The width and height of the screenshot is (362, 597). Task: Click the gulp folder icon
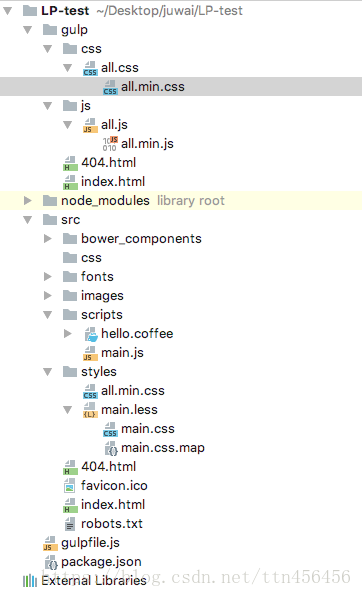click(x=50, y=30)
